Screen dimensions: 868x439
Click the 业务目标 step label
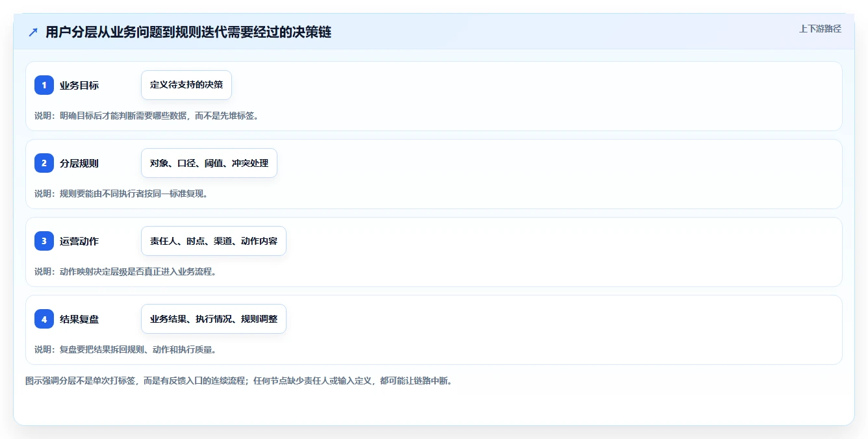79,86
